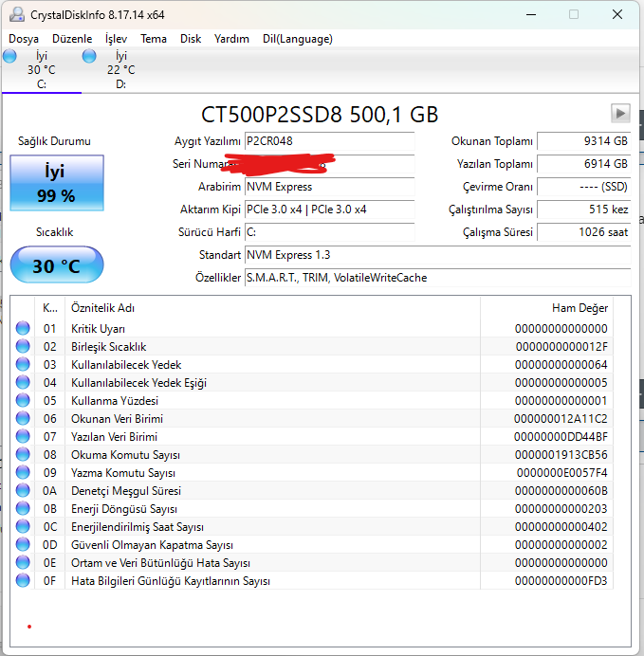Click status orb for Yazma Komutu Sayısı row
The height and width of the screenshot is (656, 644).
[23, 472]
